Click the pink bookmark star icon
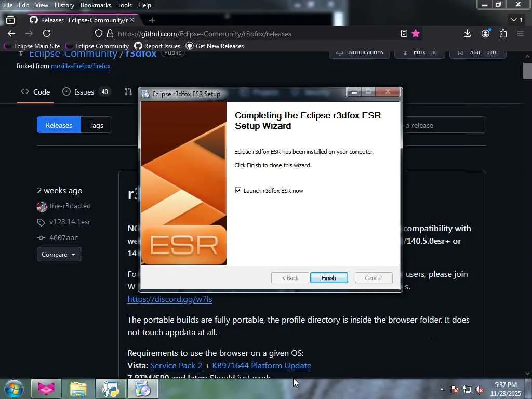This screenshot has height=399, width=532. [416, 33]
